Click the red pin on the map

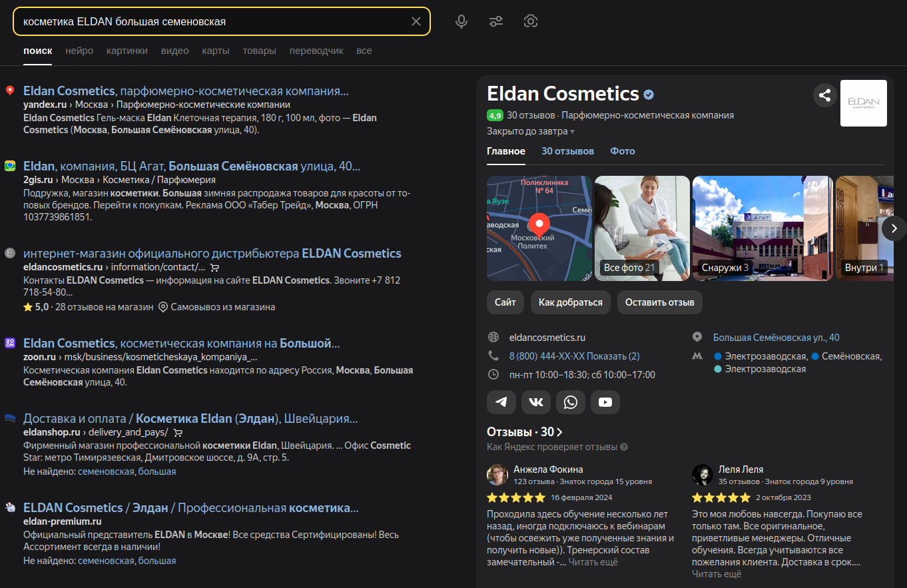tap(539, 224)
